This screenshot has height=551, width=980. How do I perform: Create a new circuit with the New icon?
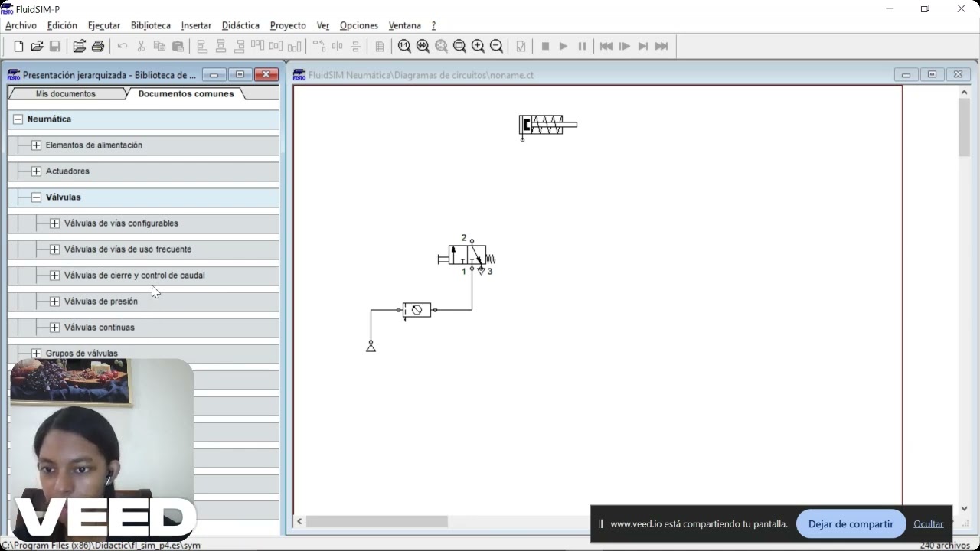[18, 46]
